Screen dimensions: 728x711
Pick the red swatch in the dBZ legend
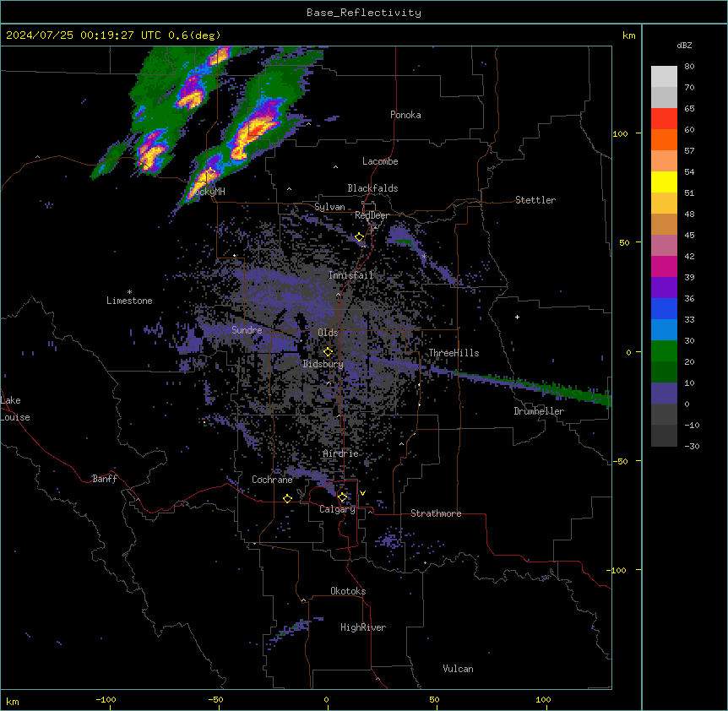[x=664, y=119]
